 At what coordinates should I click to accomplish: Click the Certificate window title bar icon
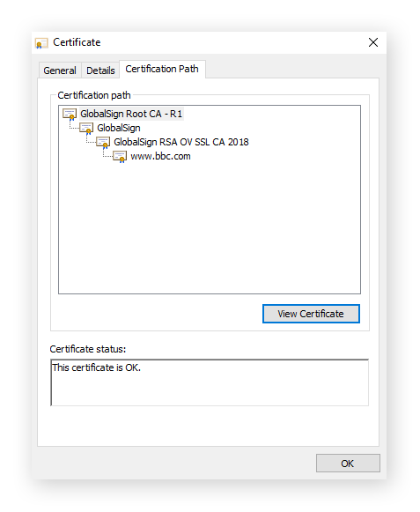click(x=41, y=43)
